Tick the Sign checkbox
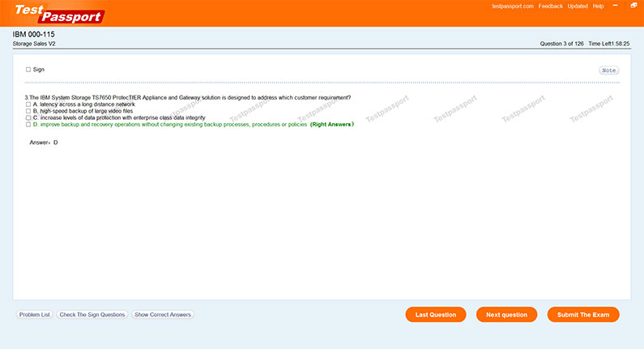The image size is (644, 349). click(x=28, y=70)
